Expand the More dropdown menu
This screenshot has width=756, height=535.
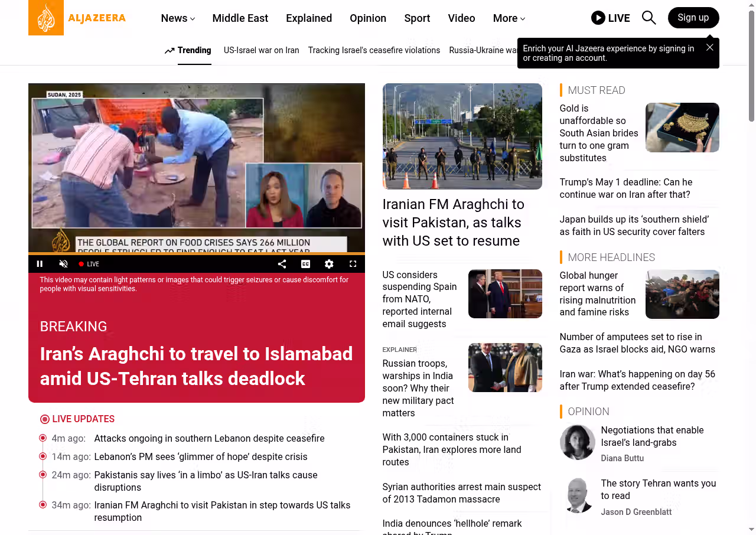509,18
